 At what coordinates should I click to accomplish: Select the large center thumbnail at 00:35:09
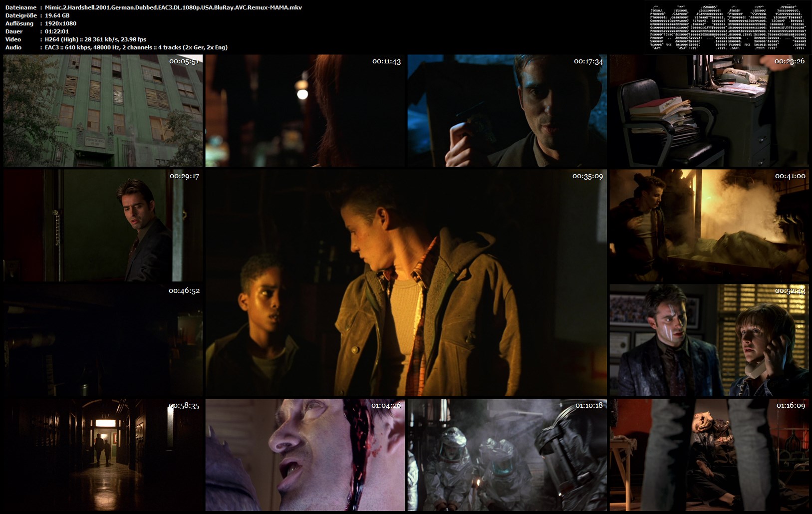pyautogui.click(x=406, y=283)
